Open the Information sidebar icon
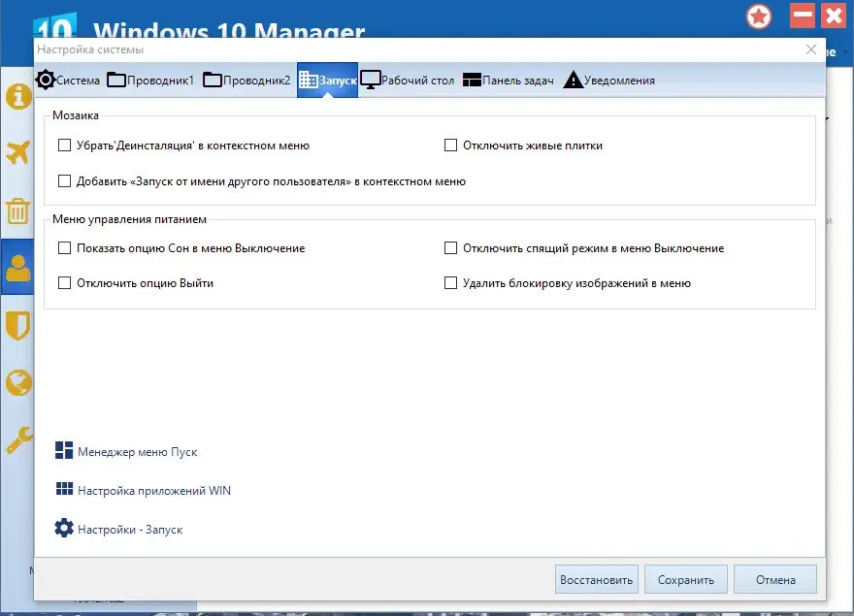 point(18,97)
